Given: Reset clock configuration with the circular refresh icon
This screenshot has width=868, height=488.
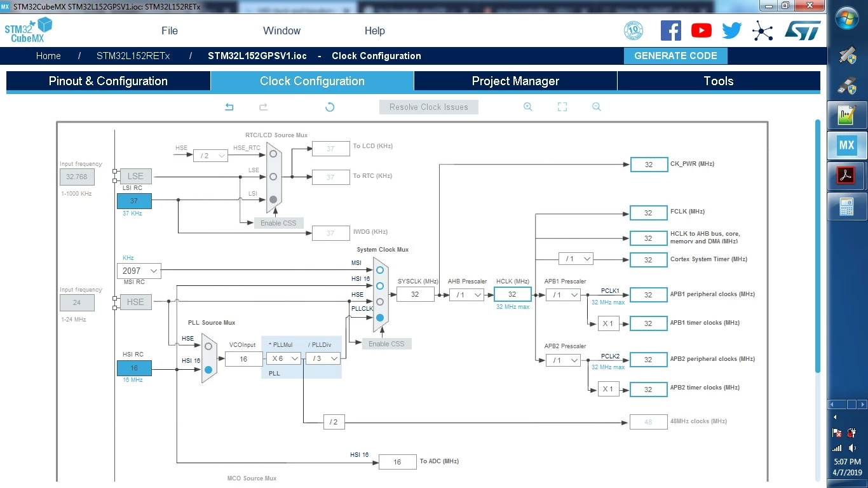Looking at the screenshot, I should point(330,107).
